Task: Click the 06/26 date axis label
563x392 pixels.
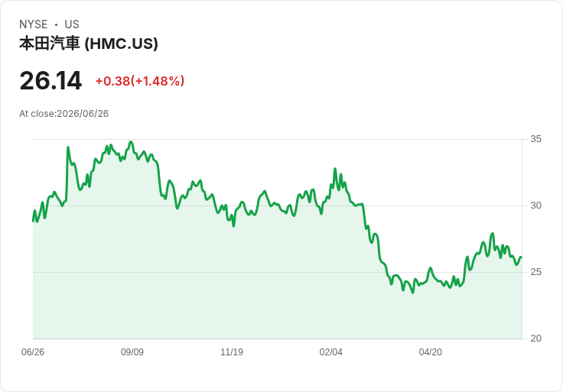Action: point(33,352)
